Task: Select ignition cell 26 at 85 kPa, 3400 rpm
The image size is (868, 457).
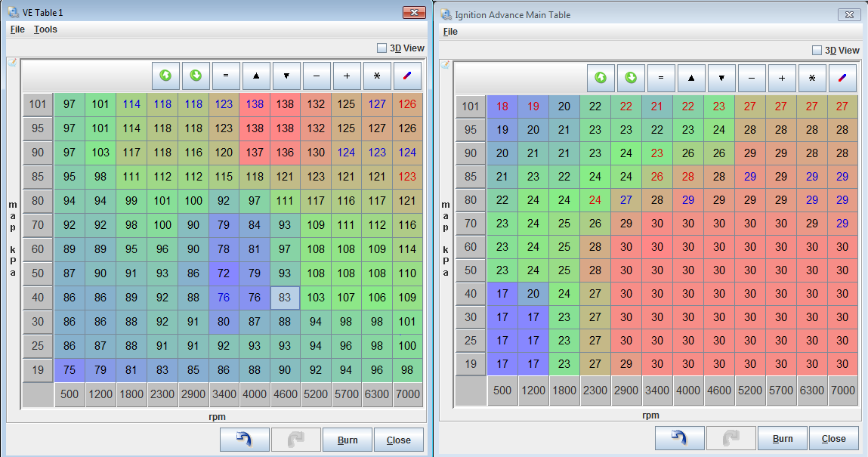Action: [x=657, y=177]
